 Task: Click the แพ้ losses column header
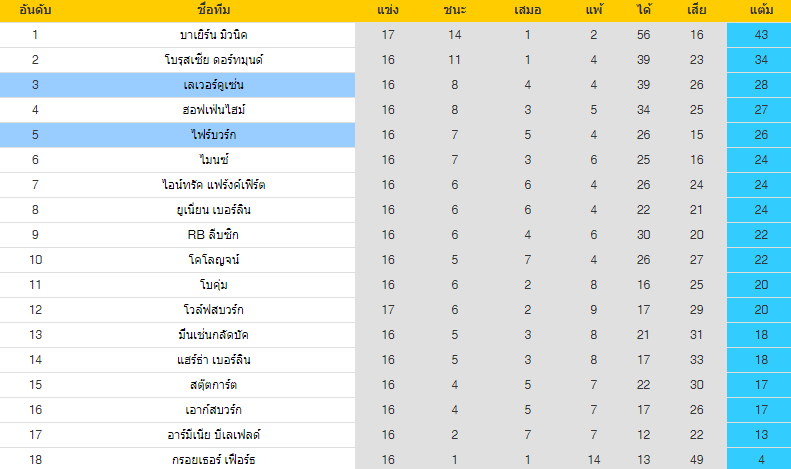[x=594, y=10]
